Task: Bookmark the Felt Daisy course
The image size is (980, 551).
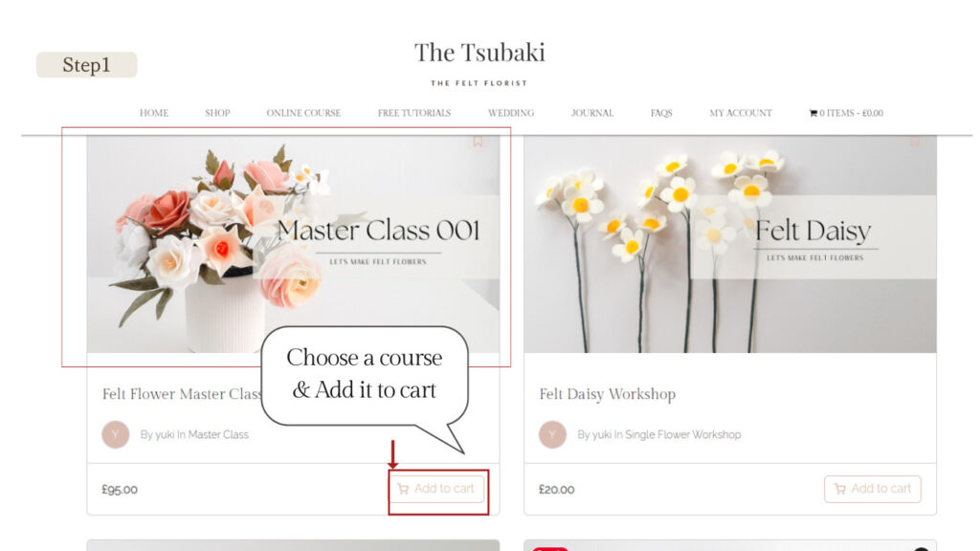Action: click(x=914, y=142)
